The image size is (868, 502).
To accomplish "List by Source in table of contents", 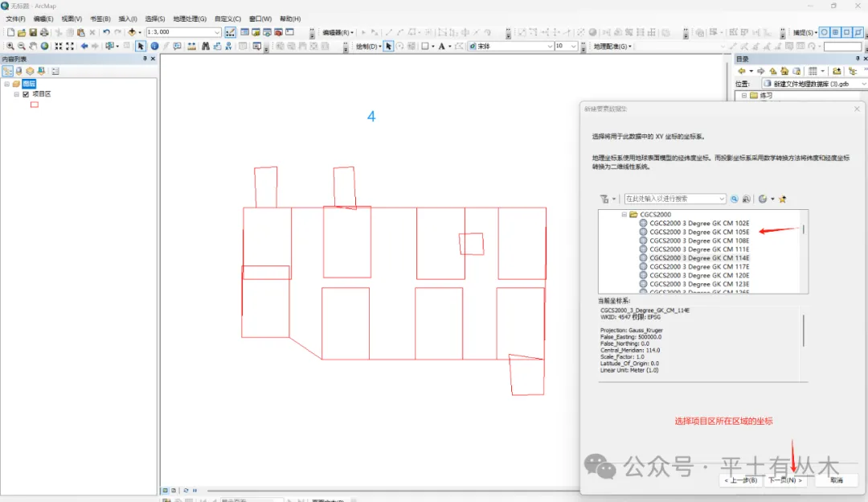I will click(18, 71).
